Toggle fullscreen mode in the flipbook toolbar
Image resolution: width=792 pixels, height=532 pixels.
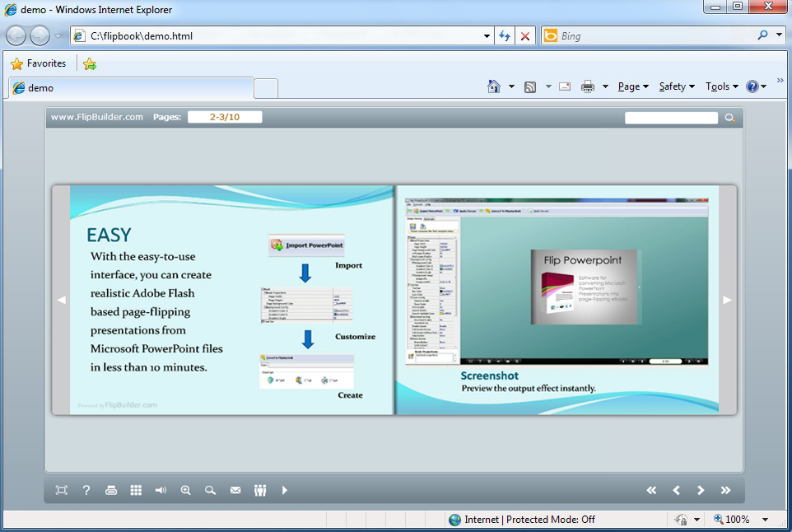tap(61, 491)
